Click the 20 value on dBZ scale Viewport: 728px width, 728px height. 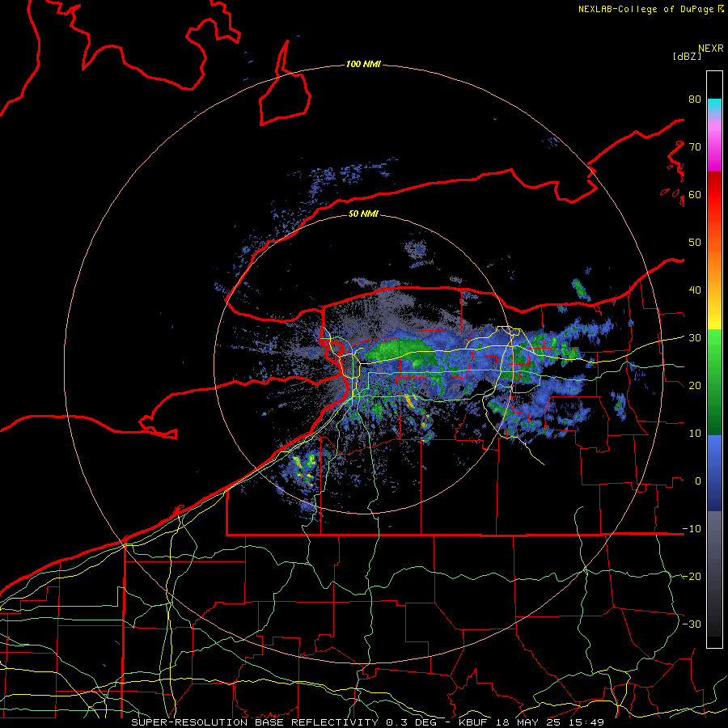[695, 386]
